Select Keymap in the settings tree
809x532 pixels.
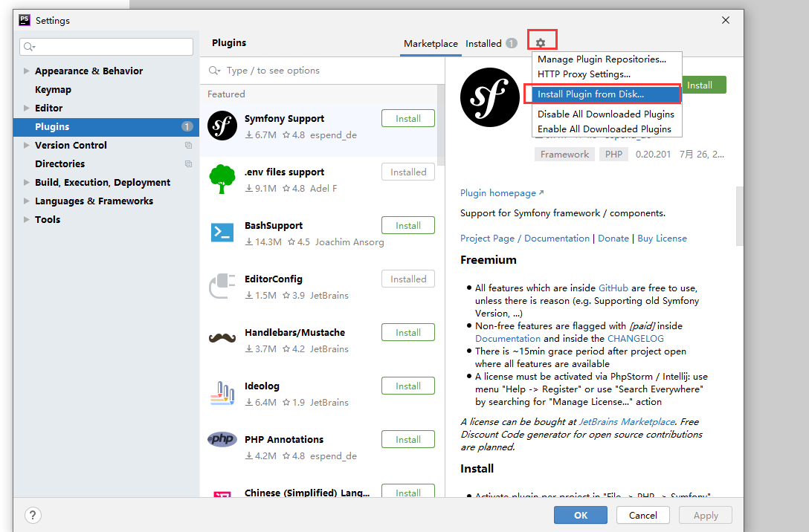coord(53,90)
